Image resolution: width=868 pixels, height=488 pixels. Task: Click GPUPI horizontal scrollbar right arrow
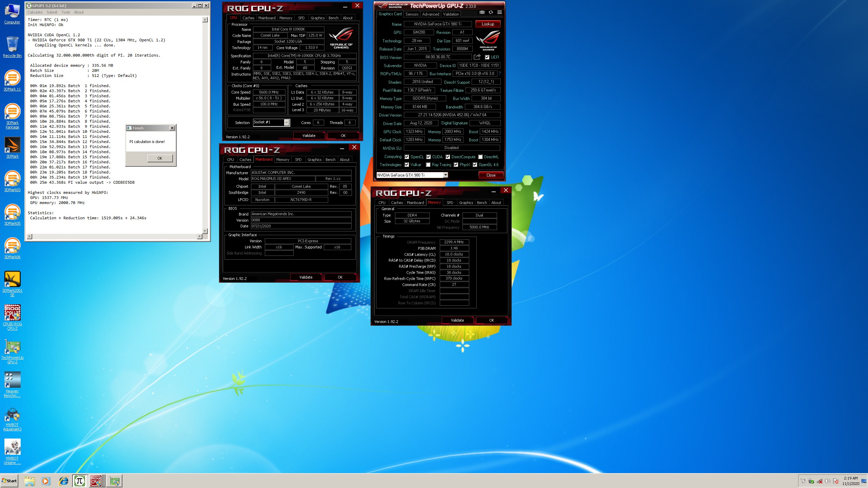(x=199, y=236)
